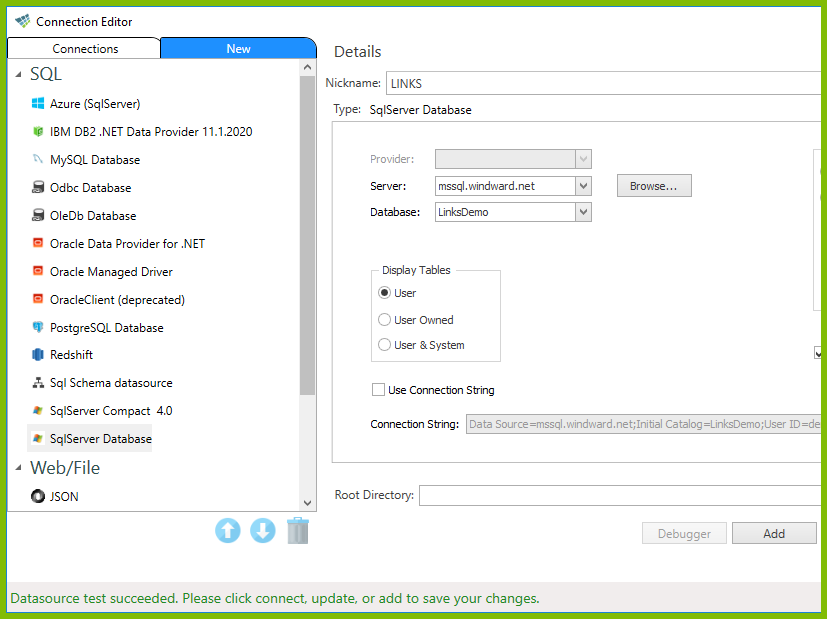This screenshot has height=619, width=827.
Task: Click the SqlServer Database icon
Action: (x=38, y=438)
